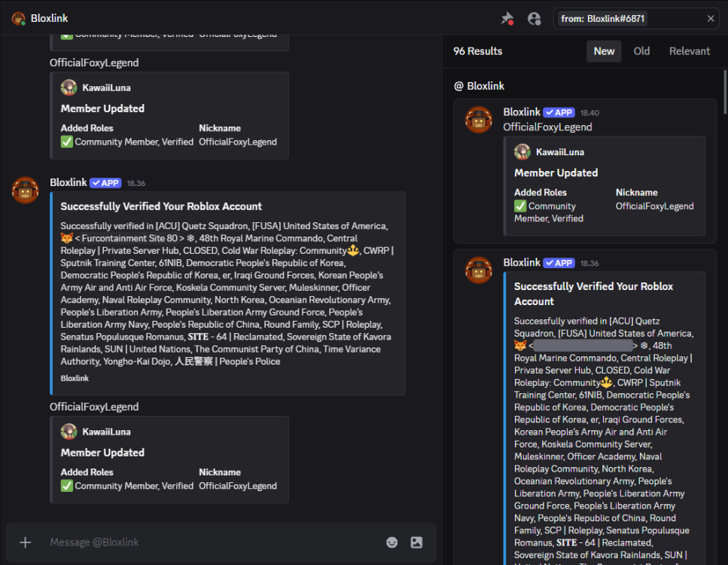Open the pinned messages icon
Viewport: 728px width, 565px height.
[x=507, y=19]
